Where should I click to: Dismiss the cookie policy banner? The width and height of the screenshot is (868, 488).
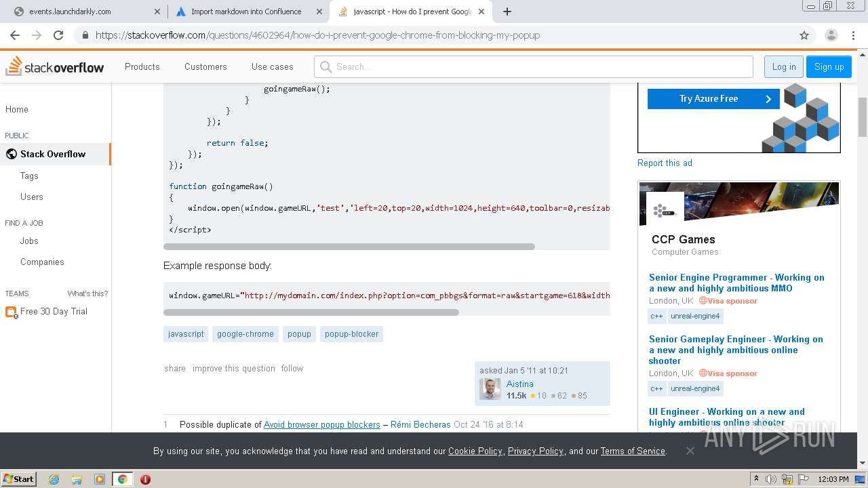click(x=690, y=451)
